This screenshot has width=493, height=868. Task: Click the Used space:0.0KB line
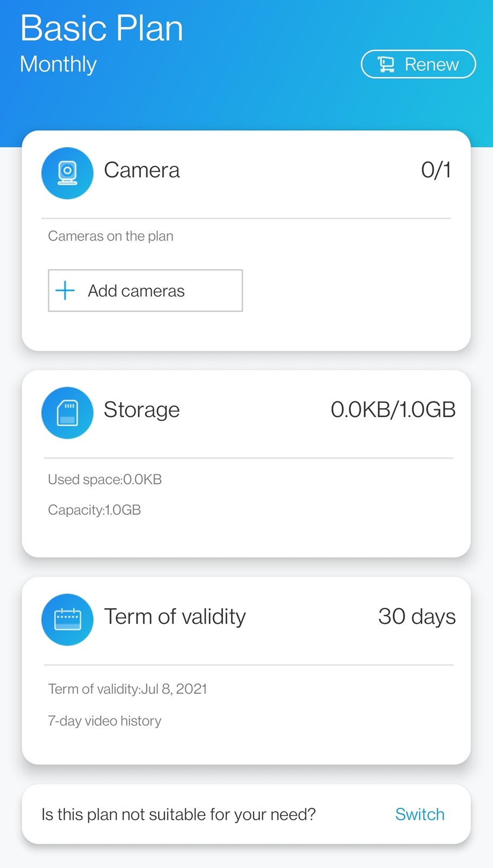[x=105, y=480]
